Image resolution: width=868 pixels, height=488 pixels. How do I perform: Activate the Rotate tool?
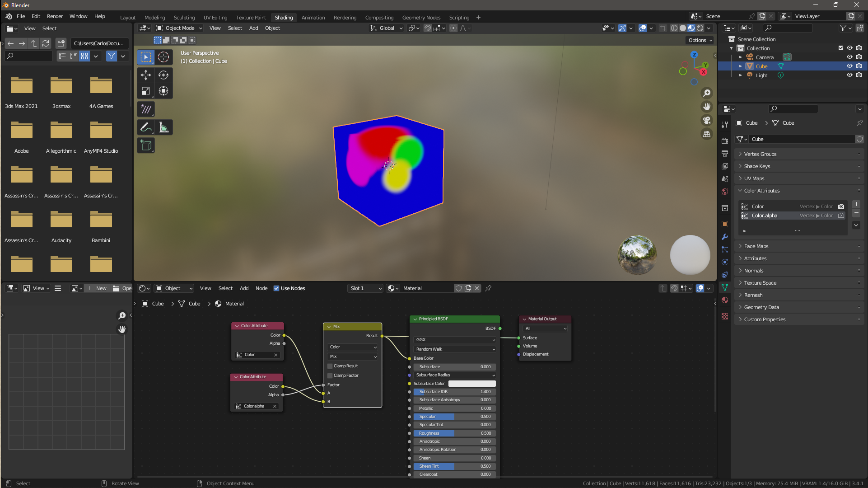coord(163,75)
